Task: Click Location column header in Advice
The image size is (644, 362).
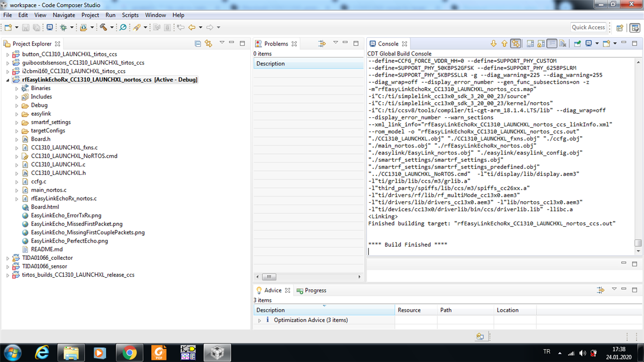Action: point(515,310)
